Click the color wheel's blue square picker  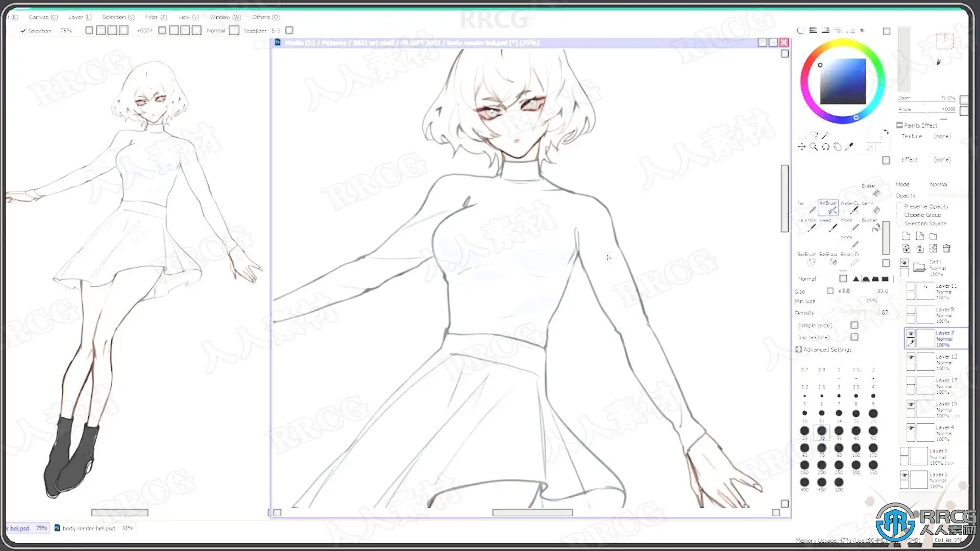pos(843,82)
